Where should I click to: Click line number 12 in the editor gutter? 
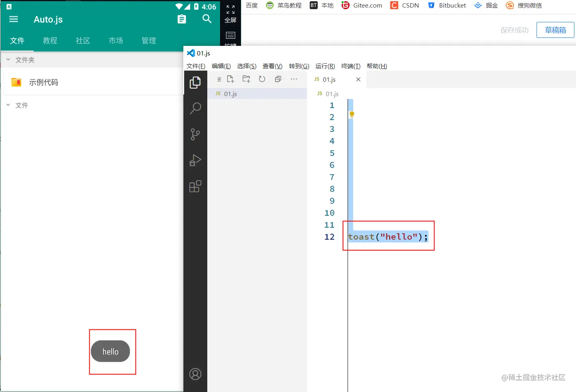point(329,237)
